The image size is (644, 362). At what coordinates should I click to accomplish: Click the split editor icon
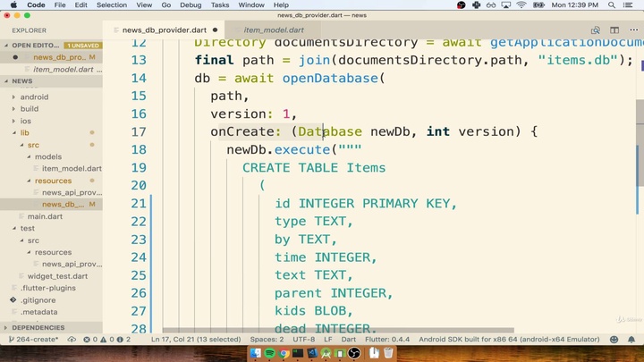tap(614, 29)
